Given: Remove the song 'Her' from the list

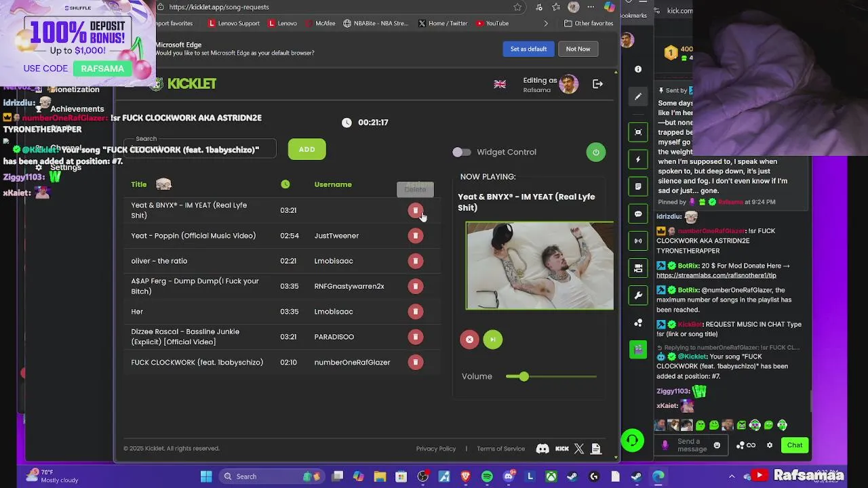Looking at the screenshot, I should (416, 312).
